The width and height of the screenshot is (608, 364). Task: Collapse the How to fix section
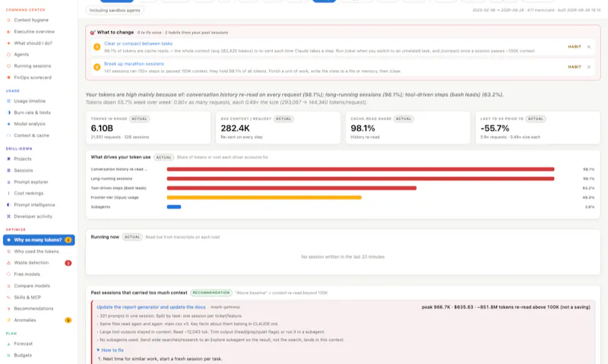tap(110, 350)
